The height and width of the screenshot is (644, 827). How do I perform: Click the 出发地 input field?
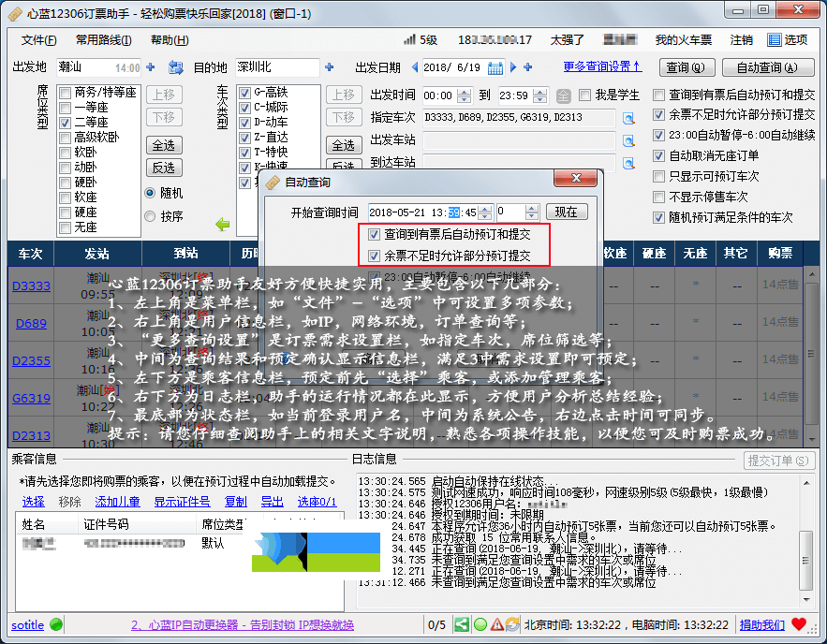[98, 67]
